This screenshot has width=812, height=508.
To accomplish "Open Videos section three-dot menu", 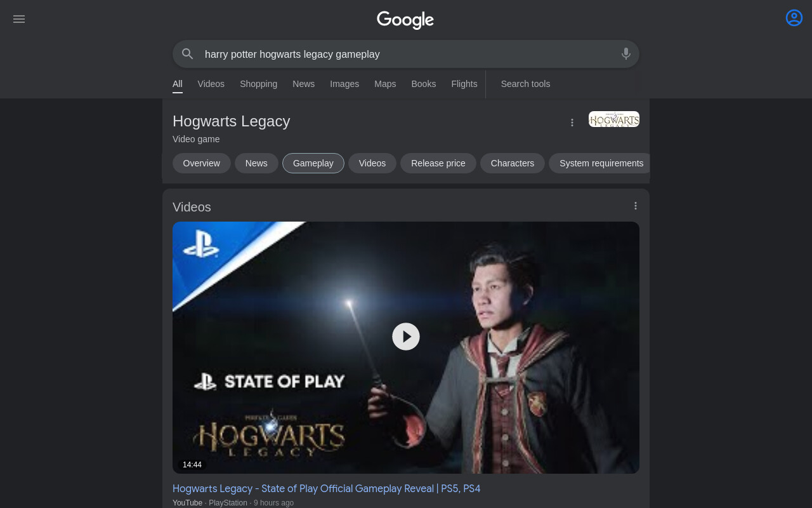I will (x=636, y=206).
